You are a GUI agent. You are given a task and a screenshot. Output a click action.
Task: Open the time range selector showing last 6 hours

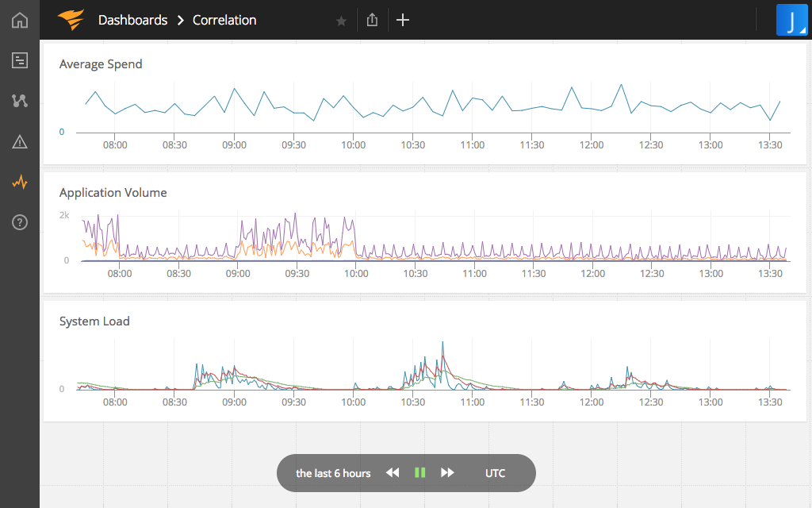click(x=332, y=472)
